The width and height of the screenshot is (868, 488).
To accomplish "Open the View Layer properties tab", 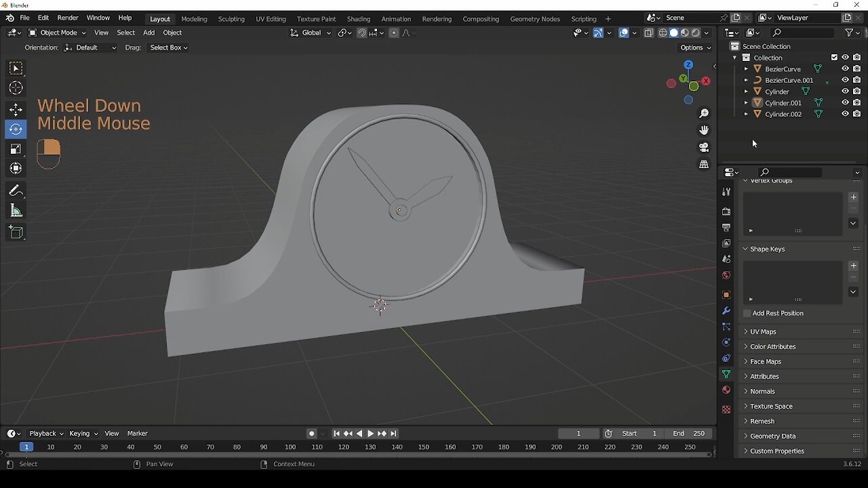I will point(726,243).
